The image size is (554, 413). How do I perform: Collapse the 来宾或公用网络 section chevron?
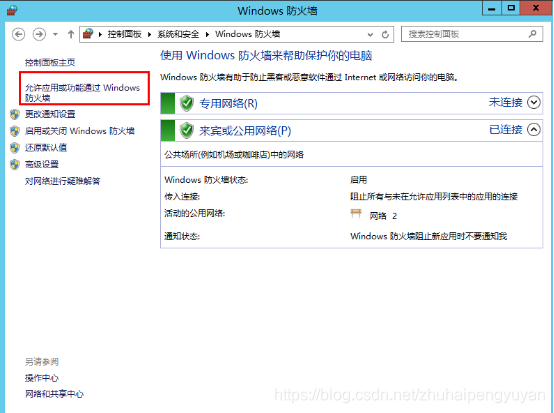tap(534, 130)
